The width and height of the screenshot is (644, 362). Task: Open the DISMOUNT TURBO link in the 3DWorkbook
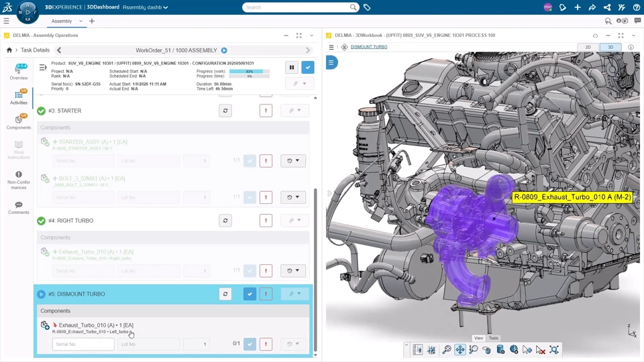tap(369, 47)
